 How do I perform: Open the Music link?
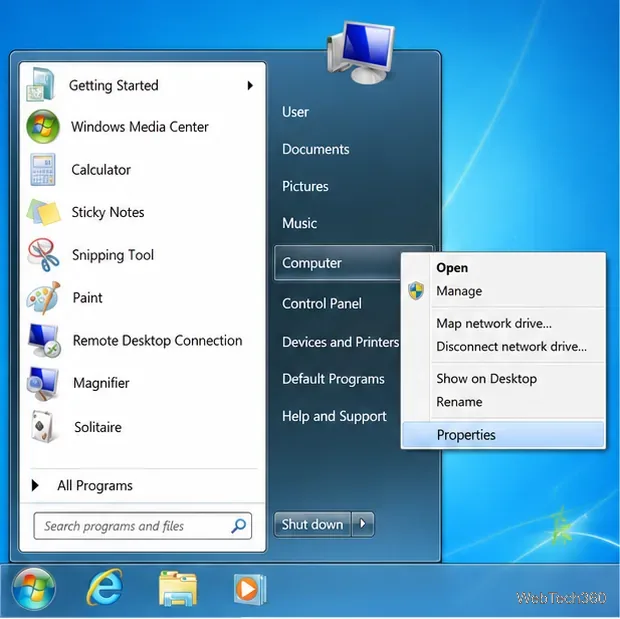299,223
